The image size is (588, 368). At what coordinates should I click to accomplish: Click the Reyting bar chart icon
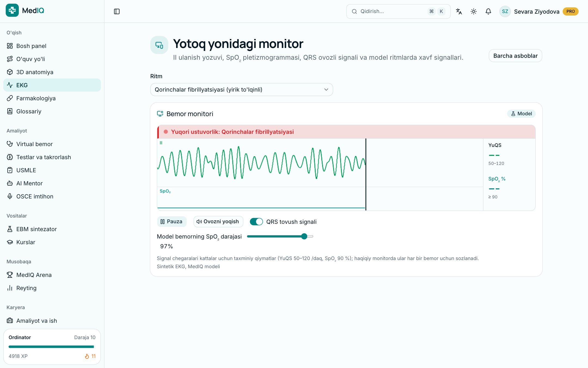(10, 288)
